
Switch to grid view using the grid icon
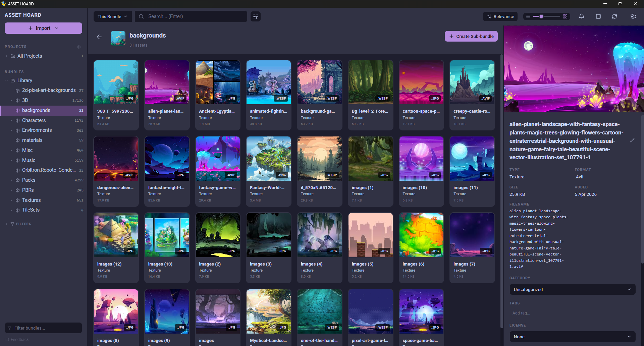[565, 16]
